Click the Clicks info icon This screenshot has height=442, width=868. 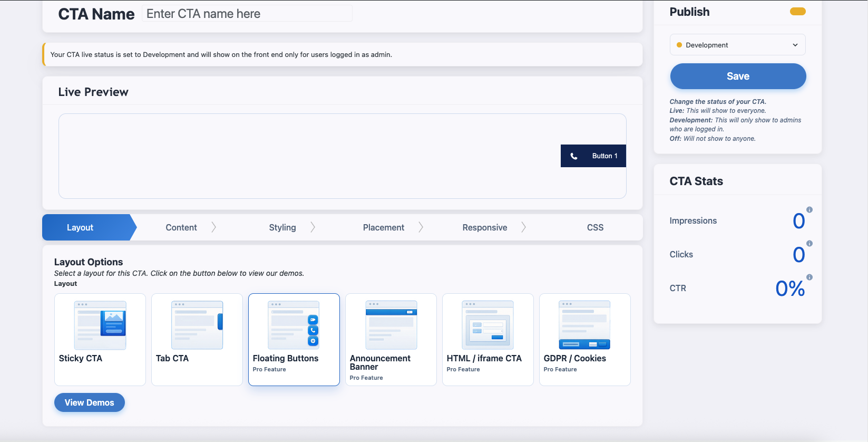pyautogui.click(x=810, y=244)
